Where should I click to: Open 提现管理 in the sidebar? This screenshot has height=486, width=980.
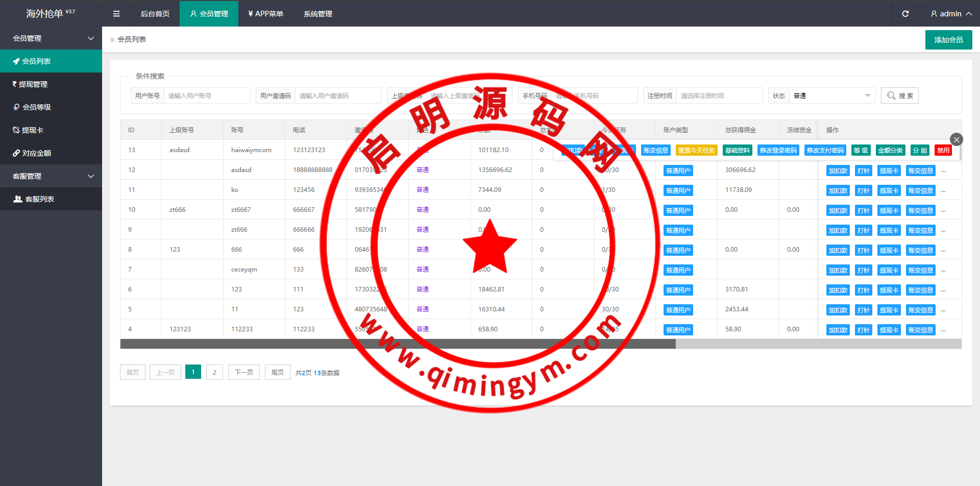pyautogui.click(x=51, y=84)
